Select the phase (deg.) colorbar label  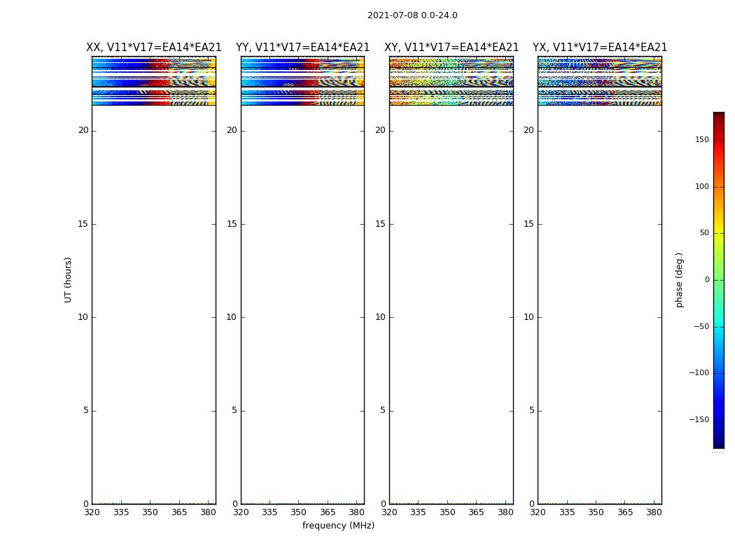pyautogui.click(x=679, y=279)
